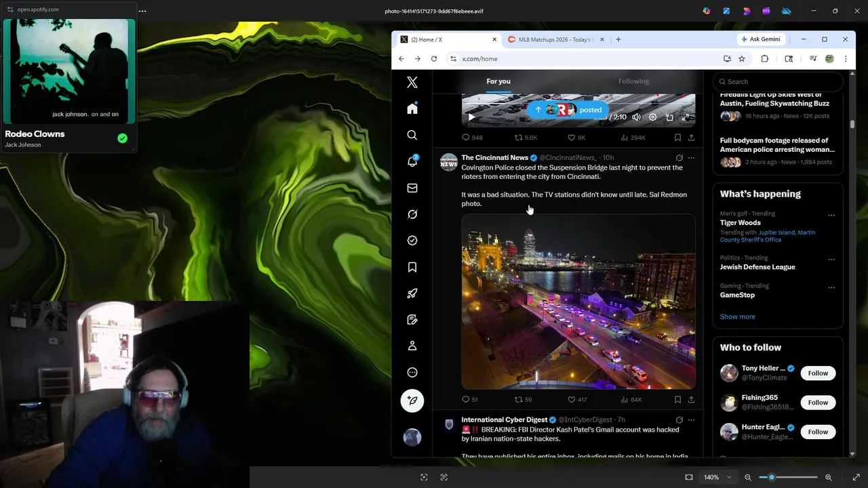Viewport: 868px width, 488px height.
Task: Open video settings gear
Action: (x=652, y=117)
